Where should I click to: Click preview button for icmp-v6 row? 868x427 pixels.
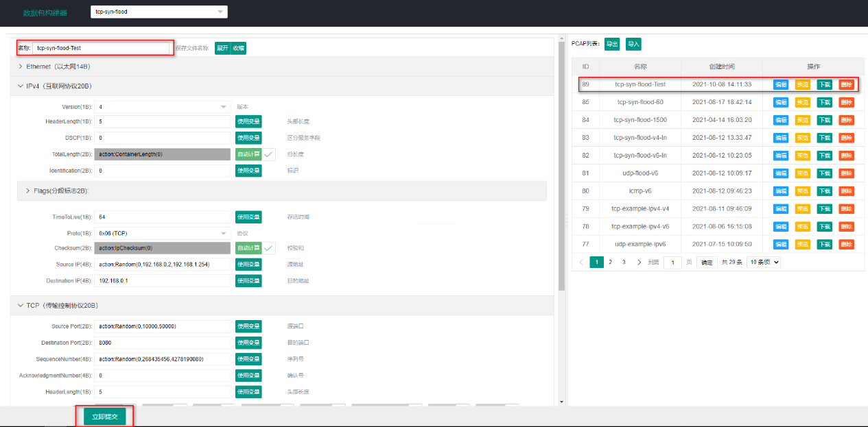pos(803,191)
